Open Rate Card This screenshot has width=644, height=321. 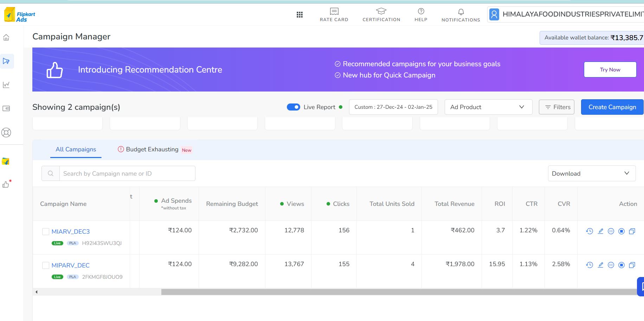tap(334, 15)
